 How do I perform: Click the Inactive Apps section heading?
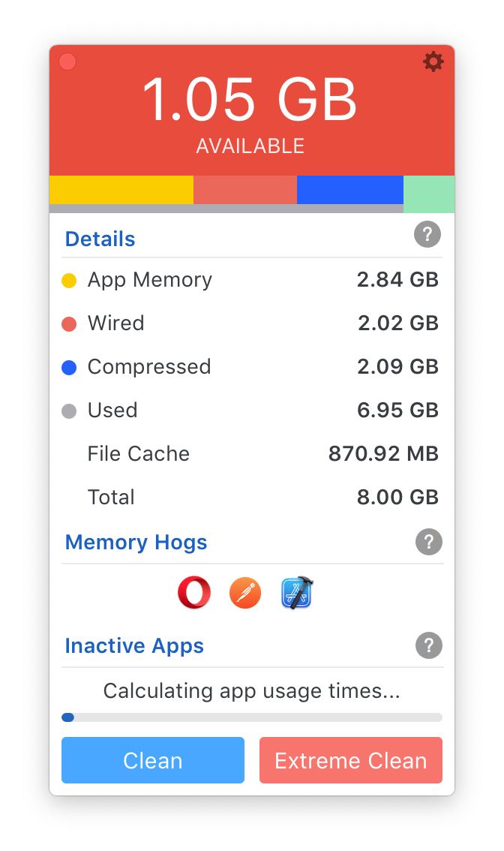[134, 646]
